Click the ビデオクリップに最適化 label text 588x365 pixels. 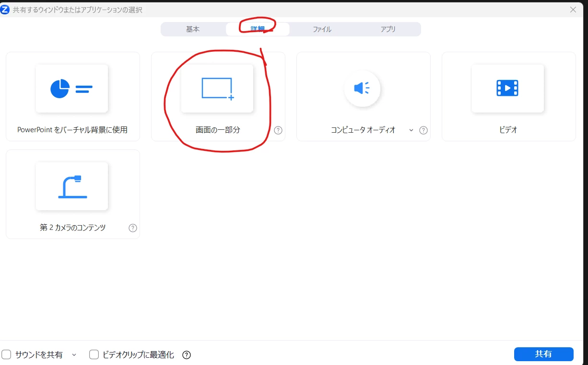pyautogui.click(x=139, y=355)
